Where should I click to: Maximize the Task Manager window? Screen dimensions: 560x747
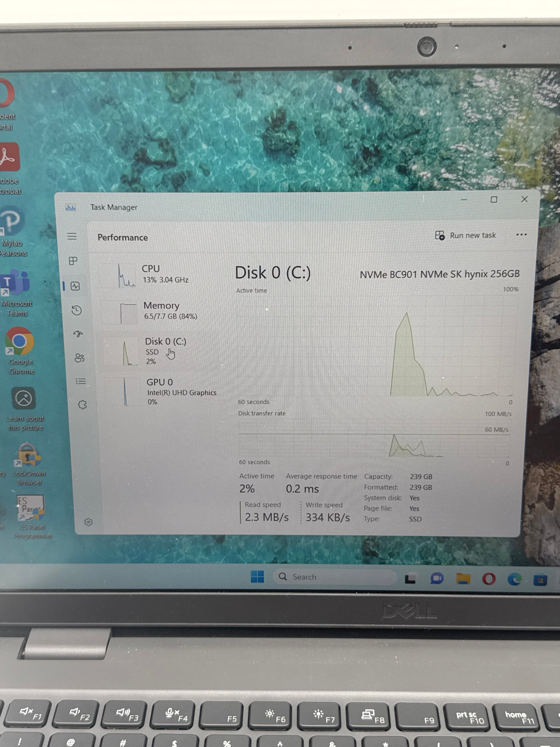coord(494,199)
